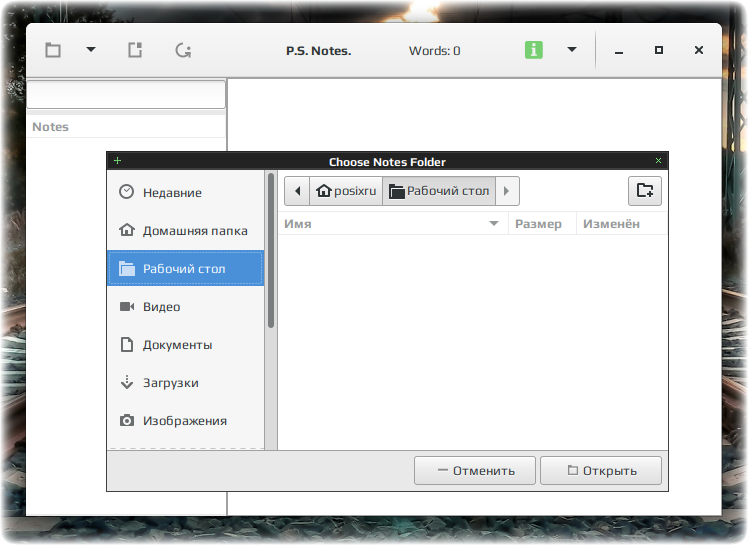
Task: Select Рабочий стол in sidebar
Action: pyautogui.click(x=186, y=269)
